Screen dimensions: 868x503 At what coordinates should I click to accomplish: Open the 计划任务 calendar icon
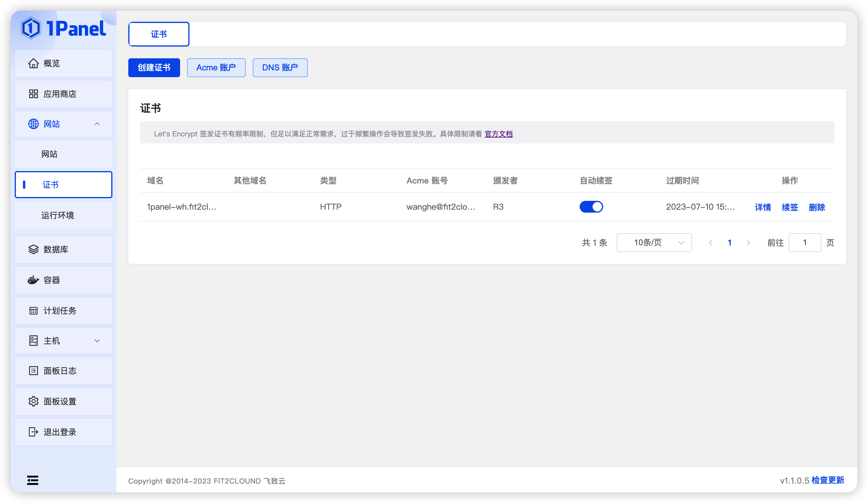tap(34, 311)
